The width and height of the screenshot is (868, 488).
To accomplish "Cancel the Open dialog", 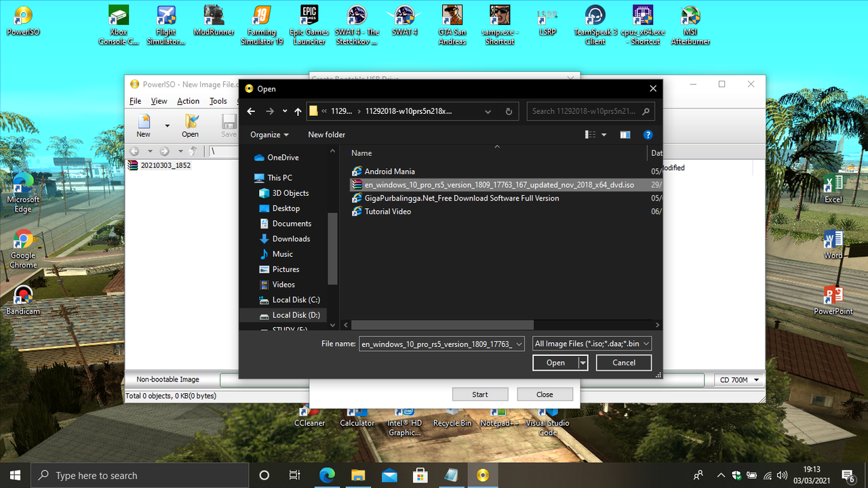I will (624, 363).
